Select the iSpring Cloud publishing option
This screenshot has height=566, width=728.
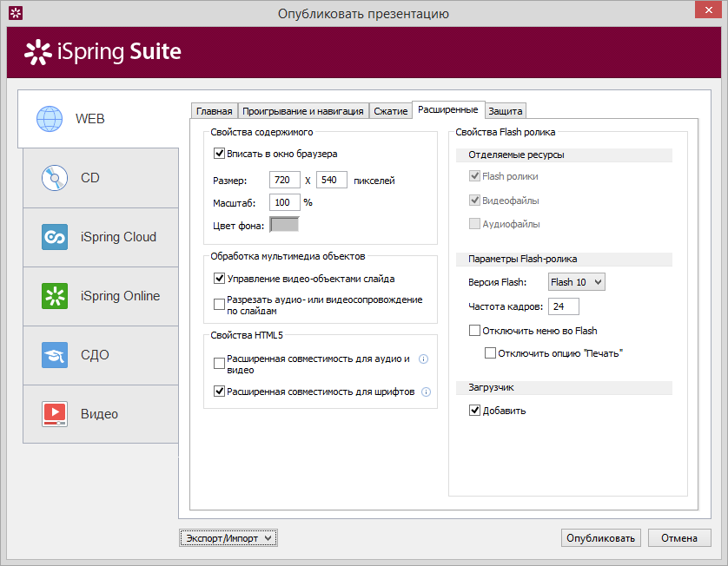click(x=101, y=237)
